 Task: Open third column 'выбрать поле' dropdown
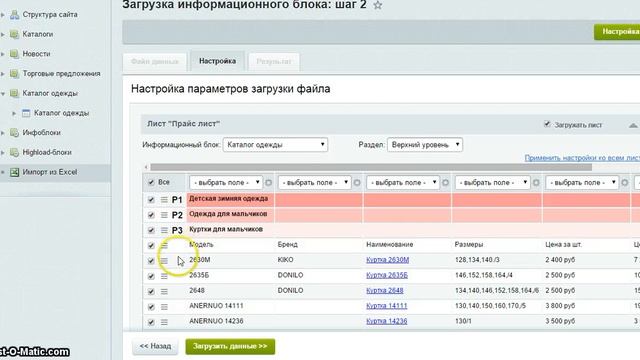coord(403,182)
